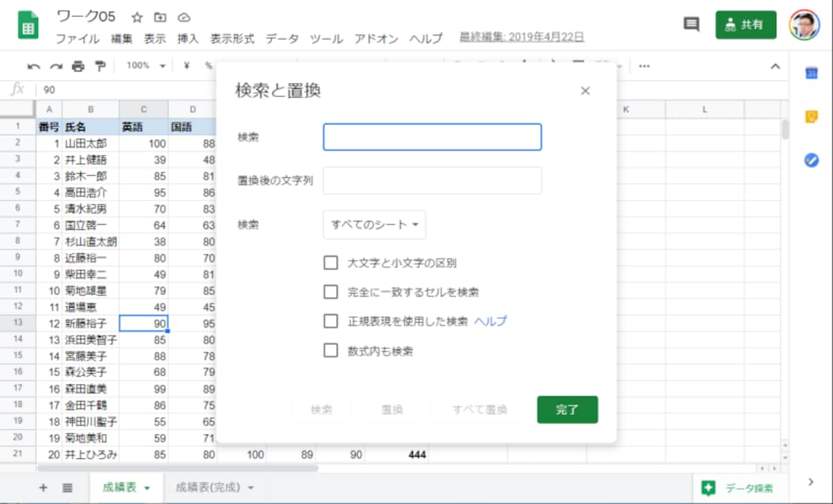Open the Tasks side panel icon

(811, 160)
